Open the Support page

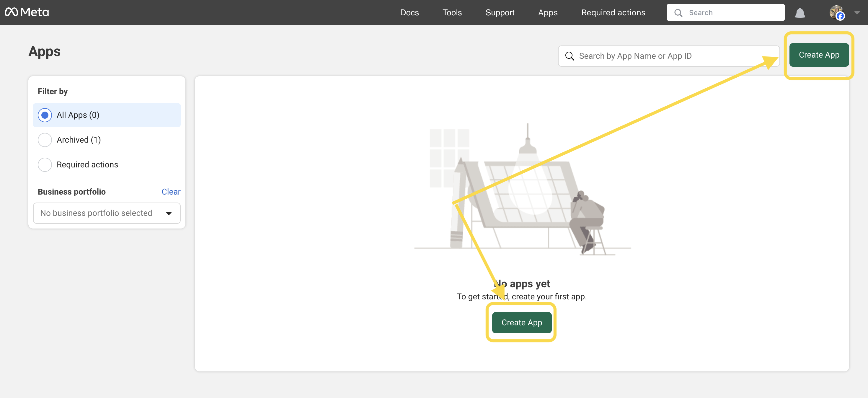click(x=500, y=12)
